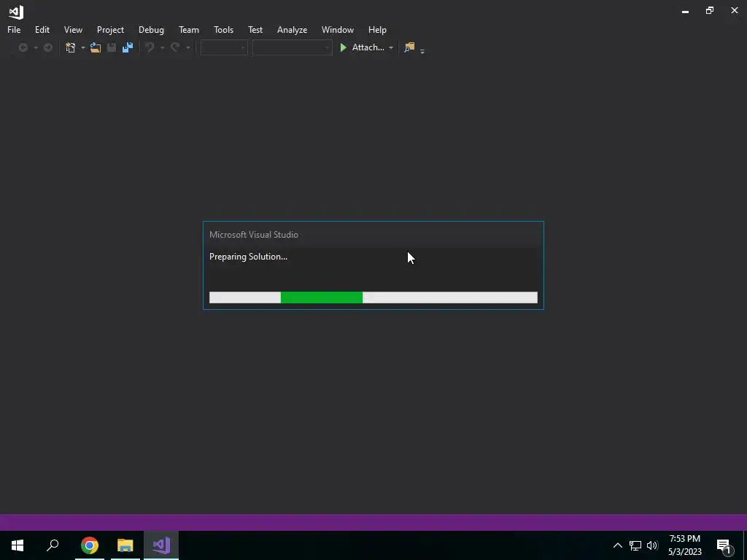Screen dimensions: 747x560
Task: Expand the Attach button dropdown arrow
Action: [x=391, y=47]
